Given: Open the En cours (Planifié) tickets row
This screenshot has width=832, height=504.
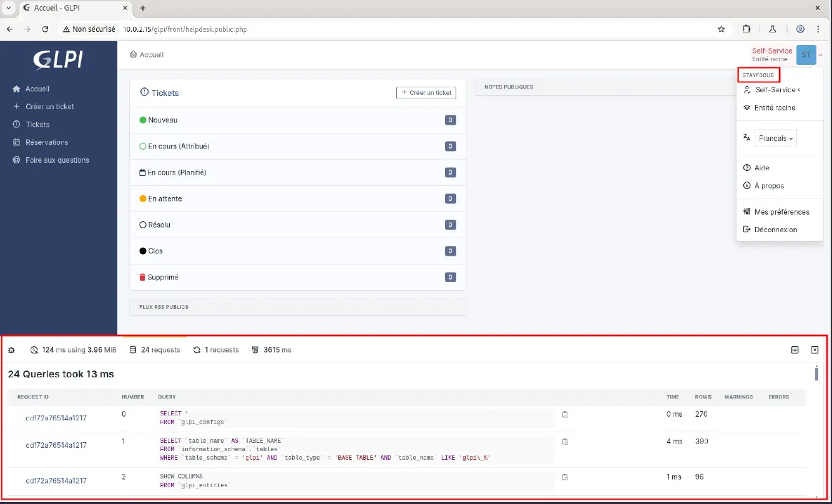Looking at the screenshot, I should (298, 172).
